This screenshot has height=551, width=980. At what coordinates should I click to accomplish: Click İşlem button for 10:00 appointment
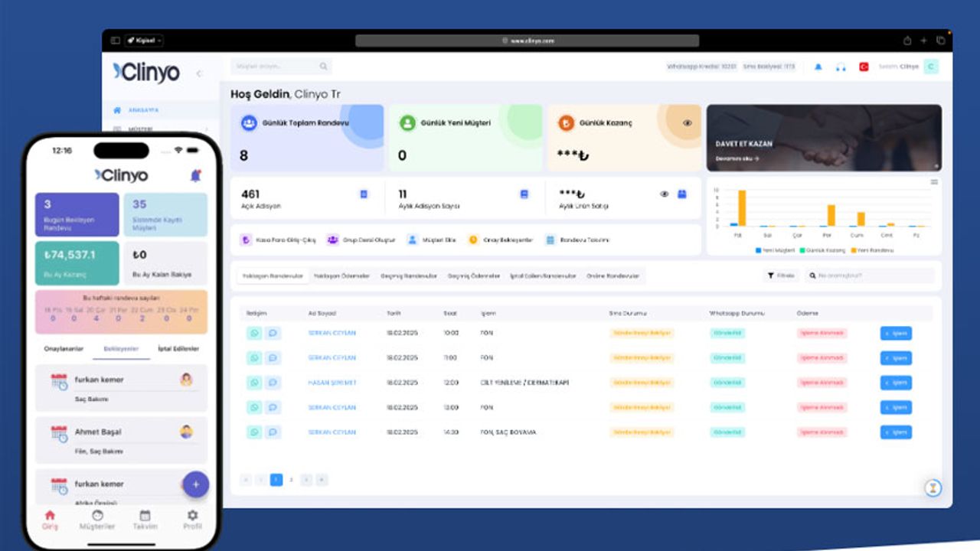pyautogui.click(x=896, y=333)
